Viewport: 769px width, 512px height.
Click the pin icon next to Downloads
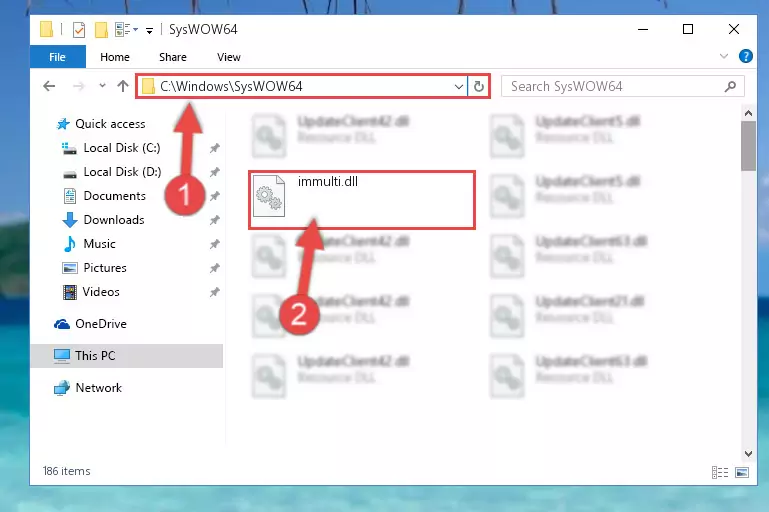pyautogui.click(x=214, y=220)
